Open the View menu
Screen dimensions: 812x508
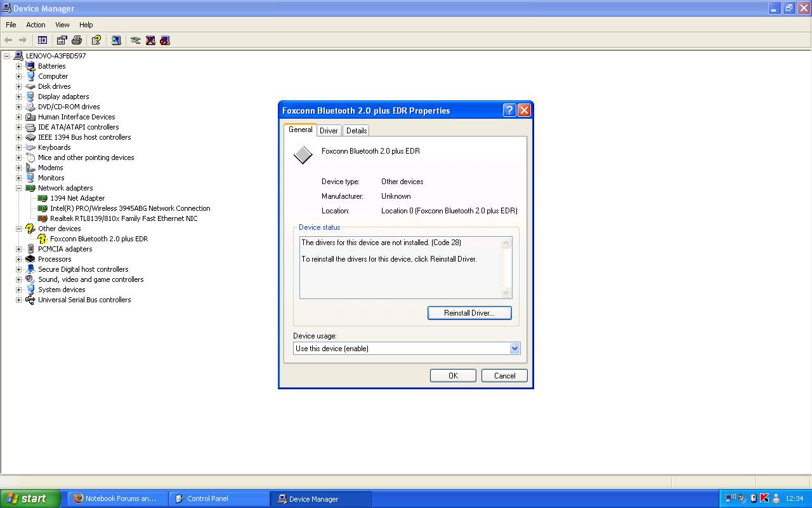click(x=62, y=25)
